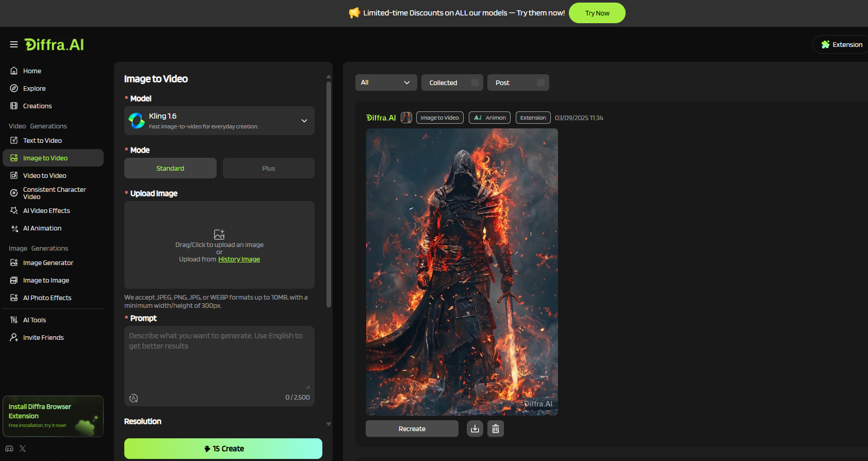The width and height of the screenshot is (868, 461).
Task: Click the Image to Video tag
Action: (x=440, y=118)
